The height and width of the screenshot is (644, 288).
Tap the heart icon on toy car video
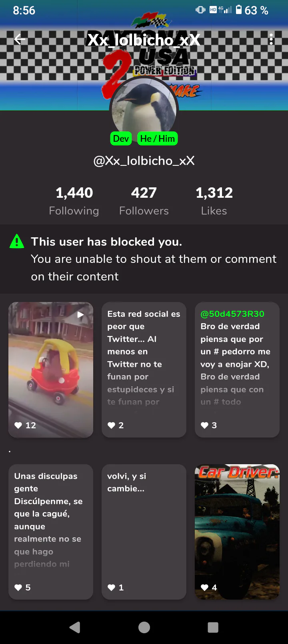tap(18, 425)
